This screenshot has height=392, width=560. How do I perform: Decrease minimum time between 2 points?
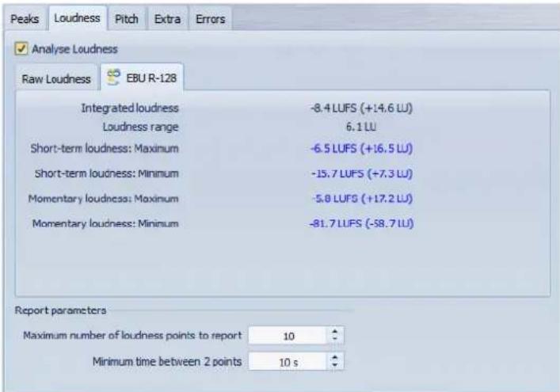click(334, 365)
